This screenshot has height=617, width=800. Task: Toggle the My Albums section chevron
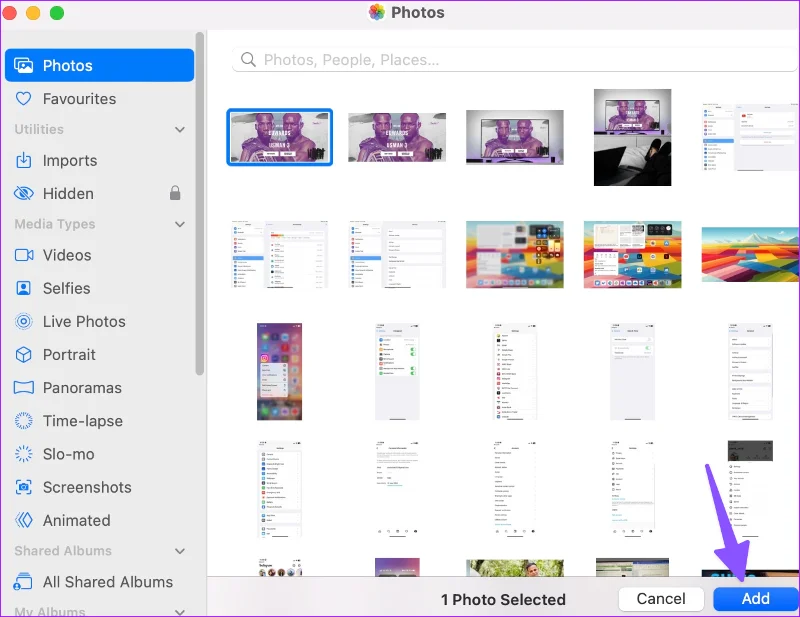coord(180,611)
